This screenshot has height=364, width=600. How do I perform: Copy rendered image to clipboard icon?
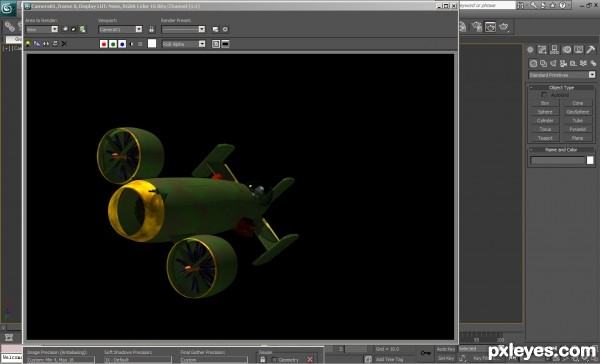tap(37, 44)
